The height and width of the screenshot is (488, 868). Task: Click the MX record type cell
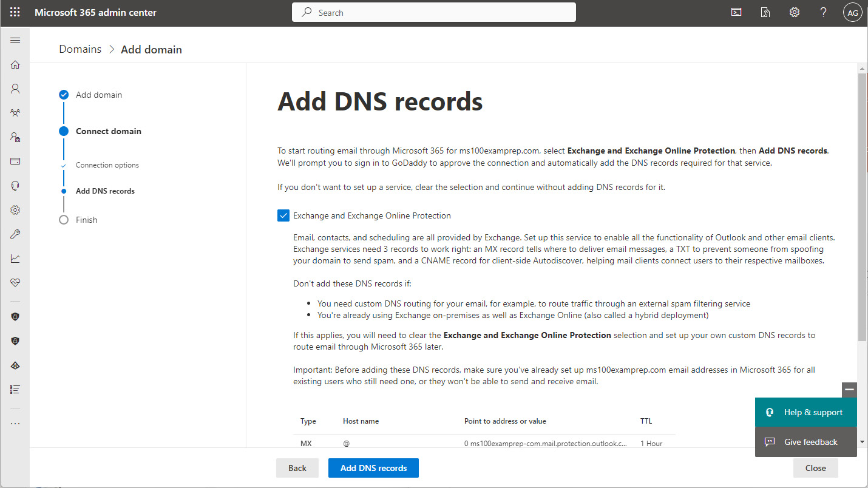point(306,444)
